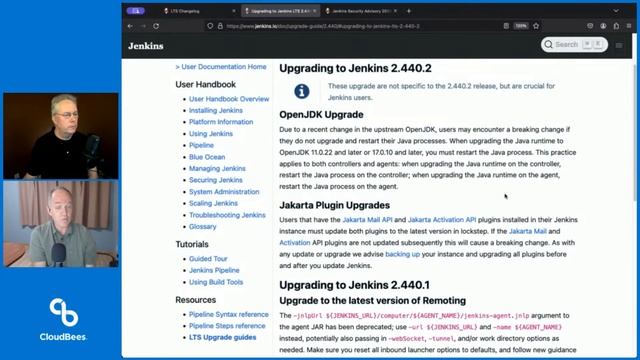Viewport: 640px width, 360px height.
Task: Follow the Activation link in Jakarta paragraph
Action: click(x=295, y=242)
